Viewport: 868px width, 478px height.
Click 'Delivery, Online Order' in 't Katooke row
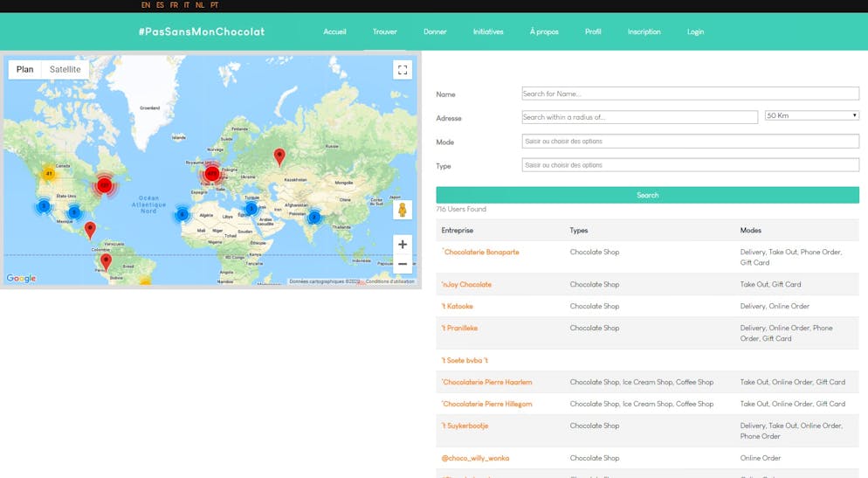click(x=775, y=306)
